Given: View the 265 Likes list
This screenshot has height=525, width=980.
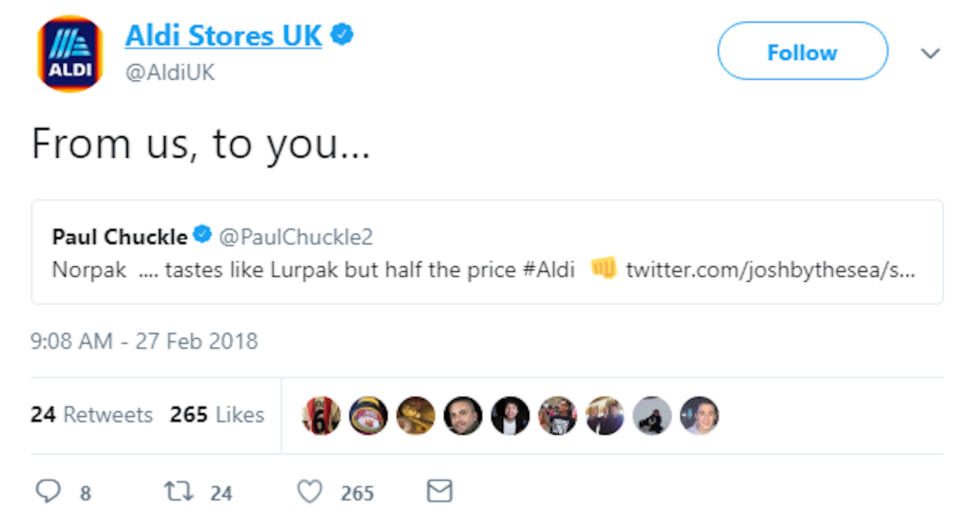Looking at the screenshot, I should (217, 414).
